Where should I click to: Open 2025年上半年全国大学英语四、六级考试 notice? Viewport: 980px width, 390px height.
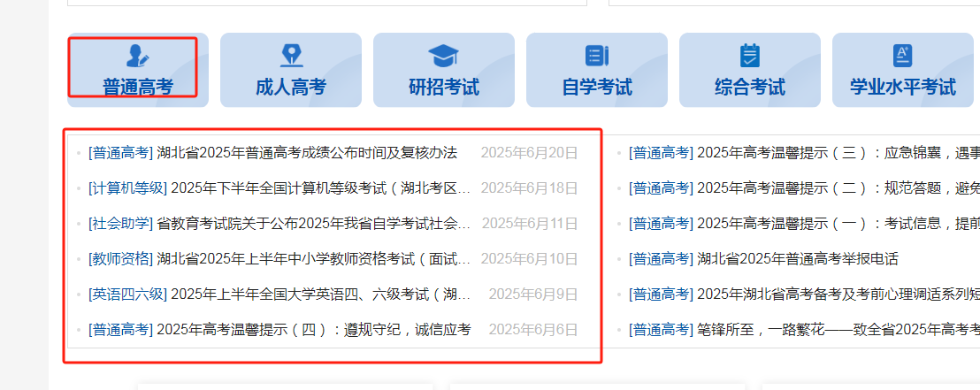tap(321, 294)
